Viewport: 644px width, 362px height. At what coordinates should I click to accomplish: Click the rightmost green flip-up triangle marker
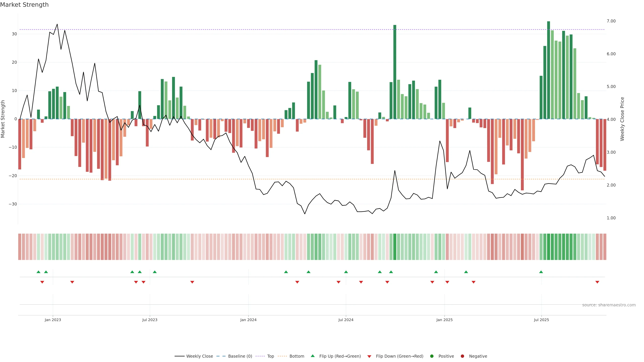541,272
